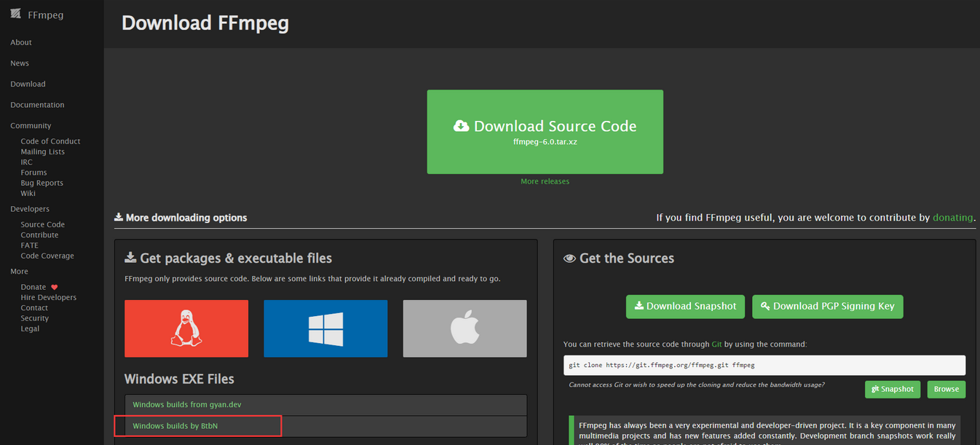The width and height of the screenshot is (980, 445).
Task: Open Code of Conduct link
Action: pyautogui.click(x=50, y=141)
